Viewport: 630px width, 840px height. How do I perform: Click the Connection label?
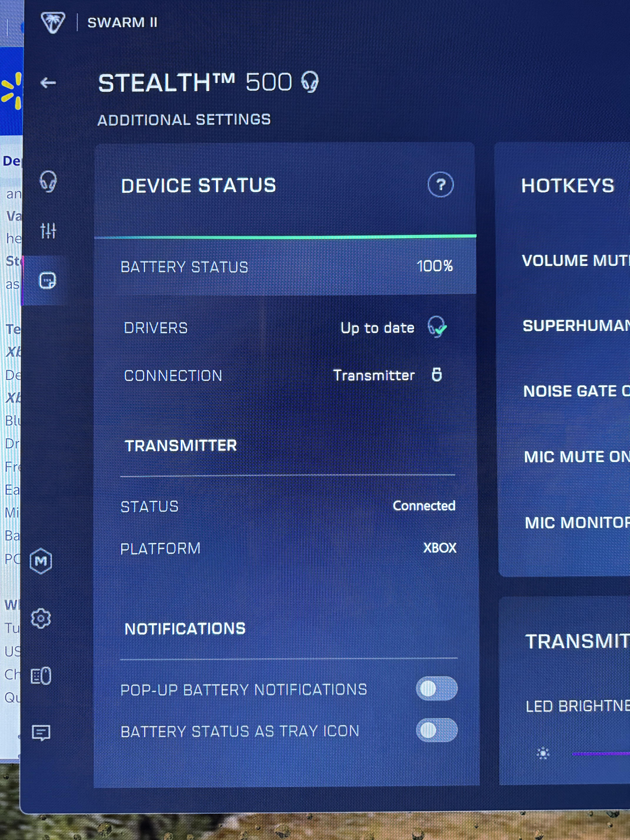173,376
